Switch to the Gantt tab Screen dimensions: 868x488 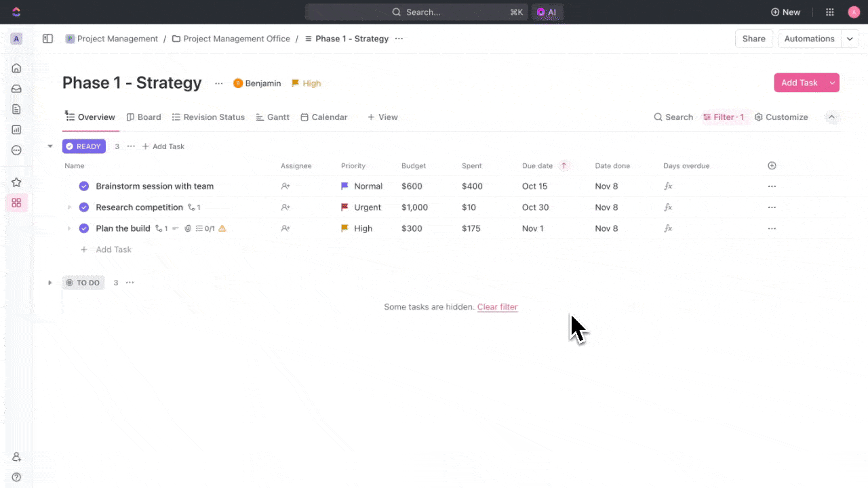pyautogui.click(x=273, y=117)
